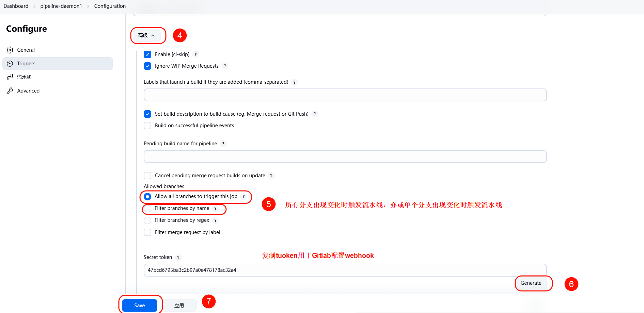644x313 pixels.
Task: Go to Dashboard breadcrumb link
Action: 16,6
